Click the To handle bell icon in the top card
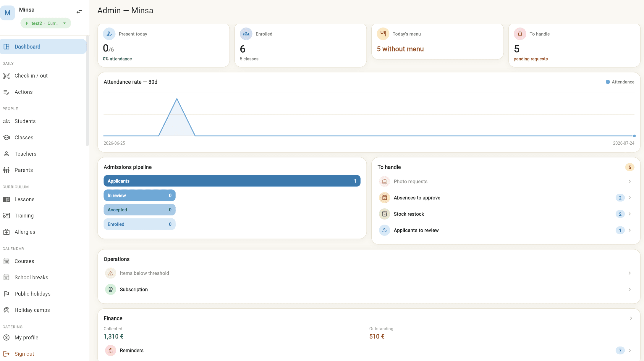The image size is (644, 361). [x=520, y=34]
